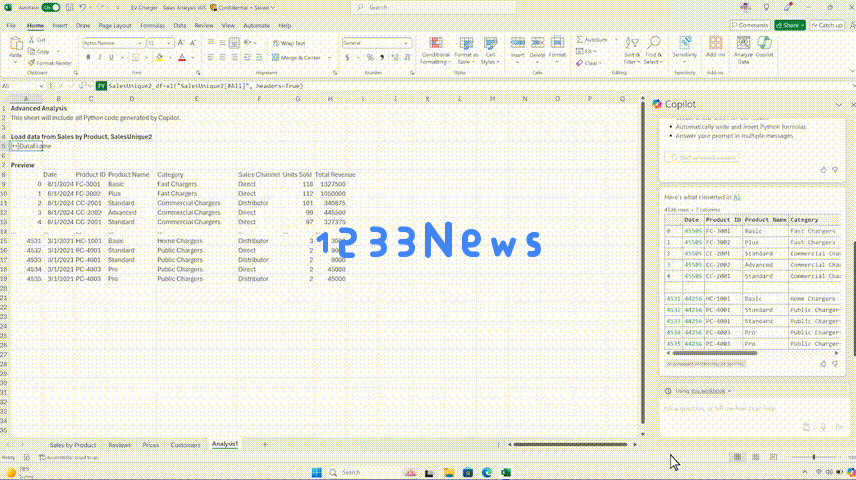Viewport: 856px width, 480px height.
Task: Click the A5 link in Copilot pane
Action: pyautogui.click(x=737, y=197)
